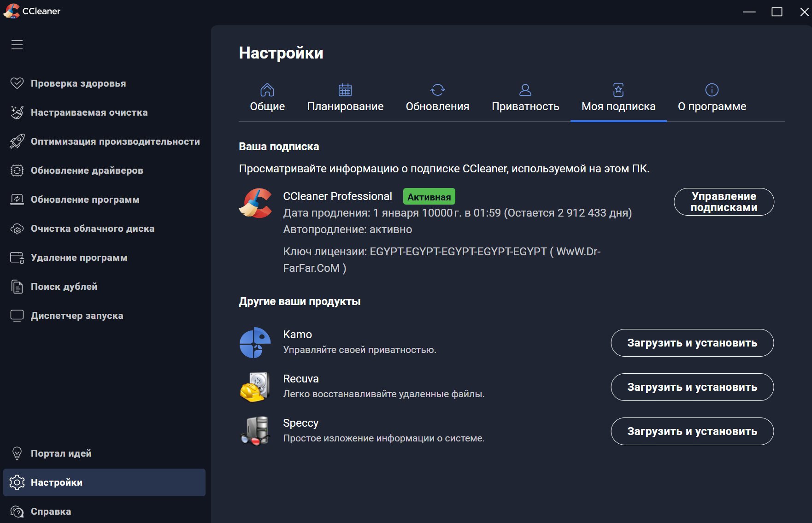Select the Приватность tab
812x523 pixels.
tap(525, 98)
